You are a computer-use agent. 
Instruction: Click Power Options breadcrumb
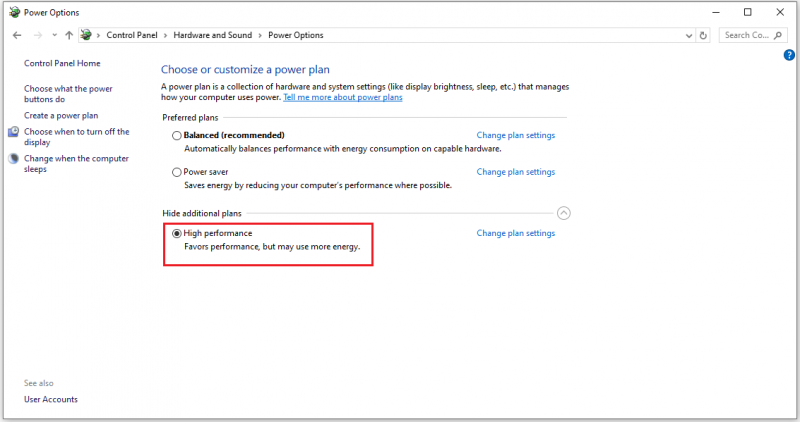(x=296, y=35)
